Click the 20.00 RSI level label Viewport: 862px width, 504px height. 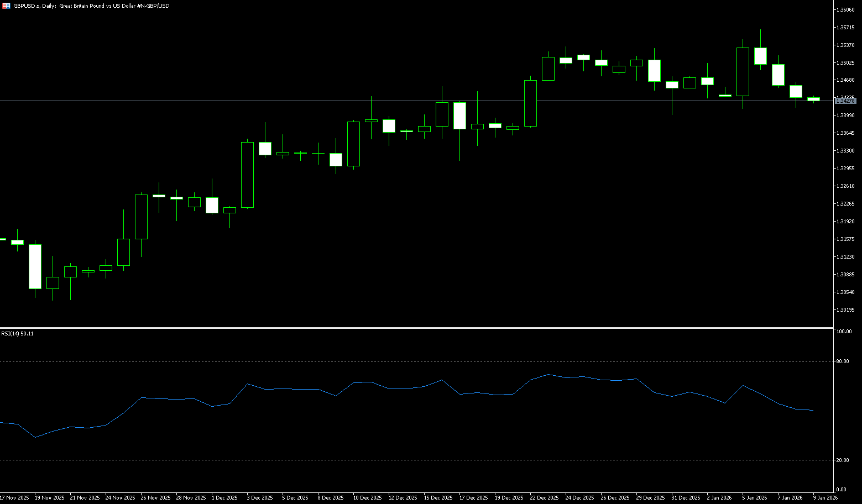tap(843, 460)
